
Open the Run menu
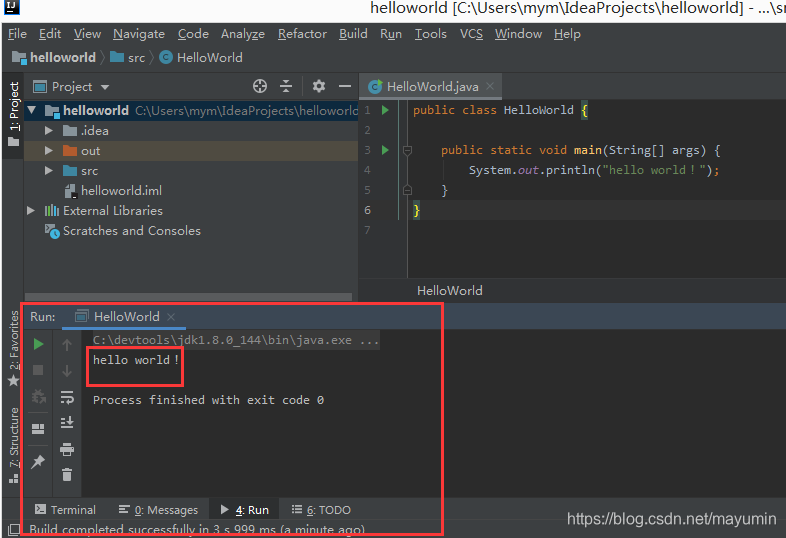(391, 34)
